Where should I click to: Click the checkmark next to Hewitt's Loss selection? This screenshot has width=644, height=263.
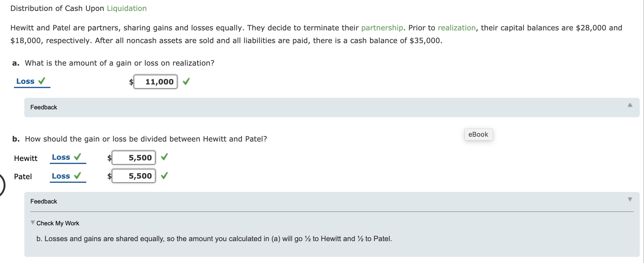pyautogui.click(x=78, y=157)
